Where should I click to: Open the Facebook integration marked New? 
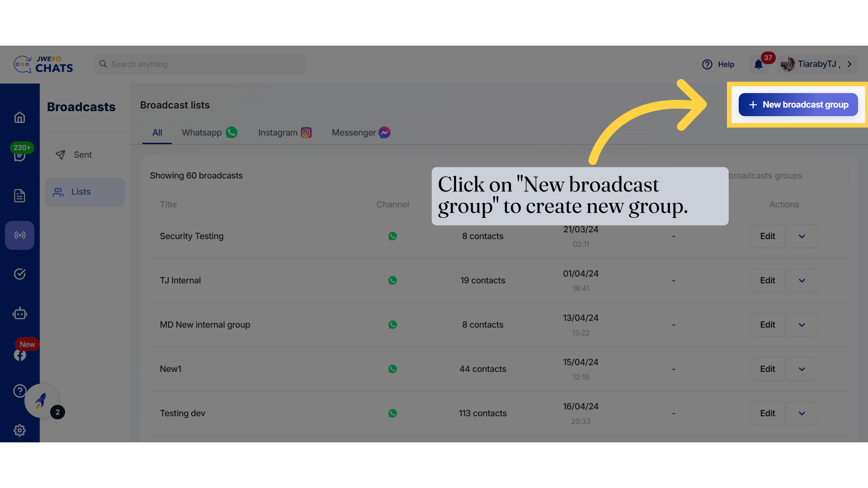click(x=19, y=355)
